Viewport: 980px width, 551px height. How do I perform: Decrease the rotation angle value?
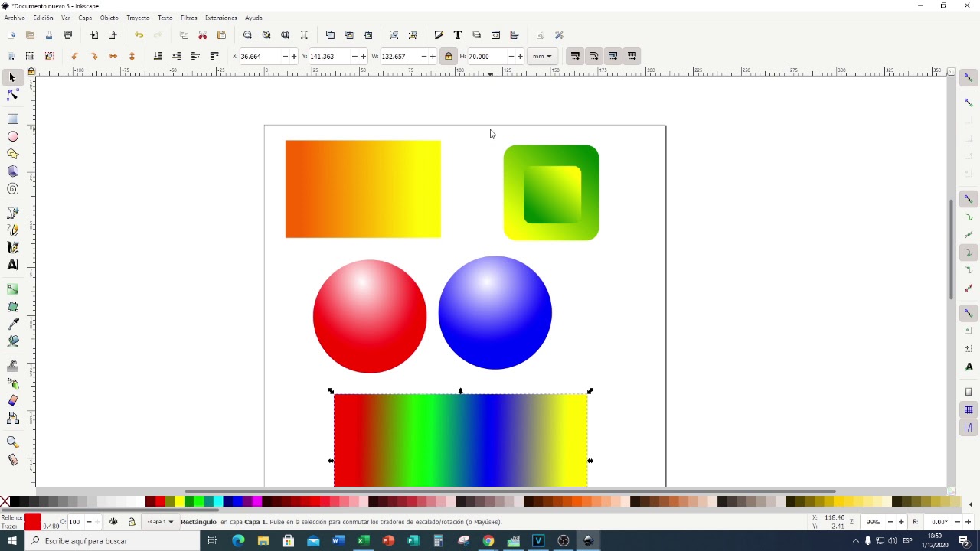coord(958,522)
